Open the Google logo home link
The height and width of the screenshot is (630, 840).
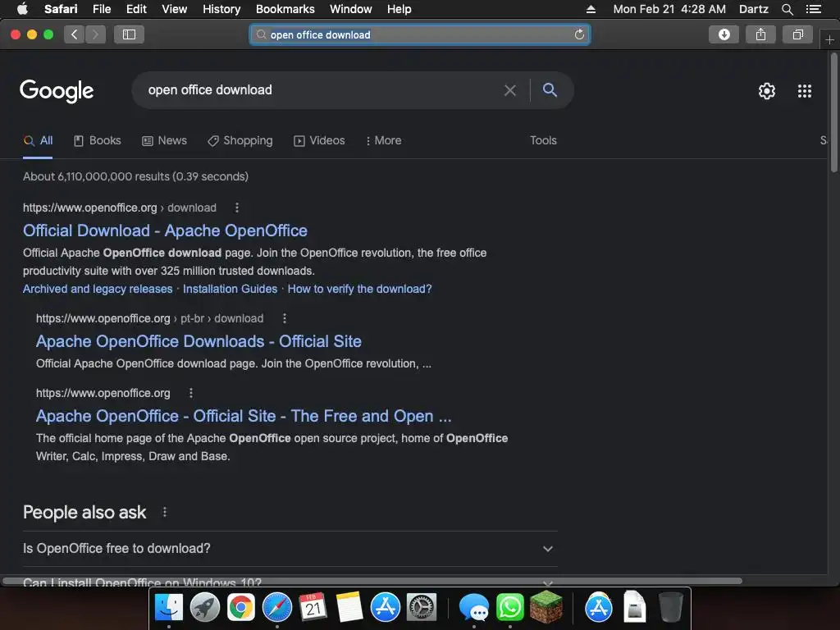coord(57,91)
